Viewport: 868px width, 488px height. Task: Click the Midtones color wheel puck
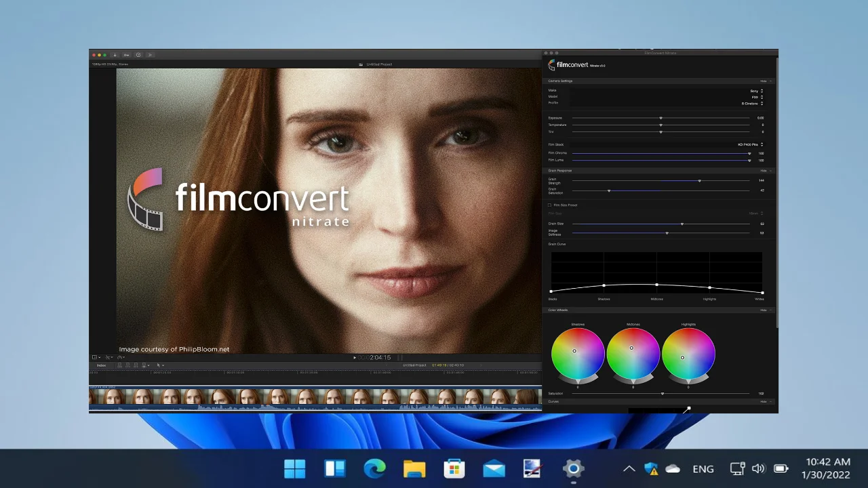631,348
